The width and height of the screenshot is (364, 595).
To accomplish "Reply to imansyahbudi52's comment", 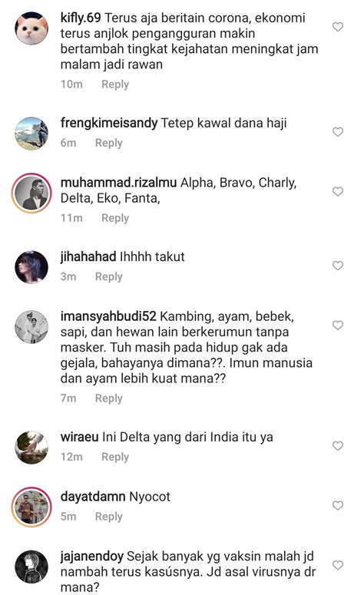I will pos(108,398).
